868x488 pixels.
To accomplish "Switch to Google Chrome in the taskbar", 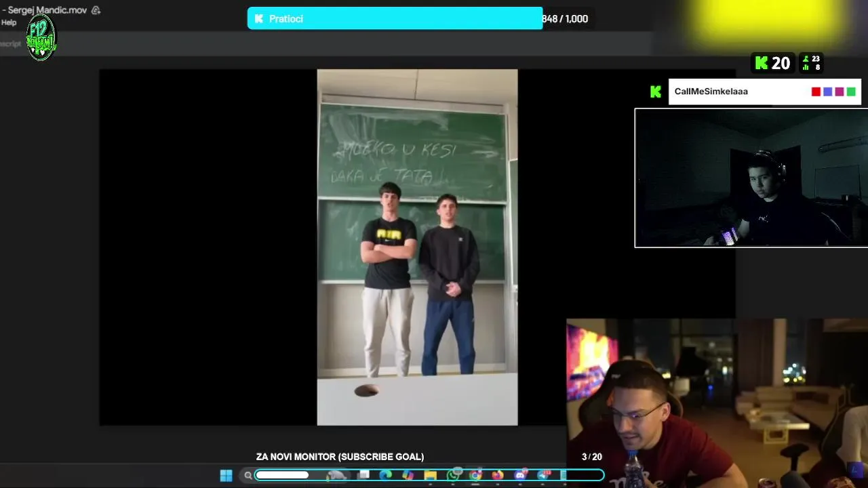I will (475, 475).
